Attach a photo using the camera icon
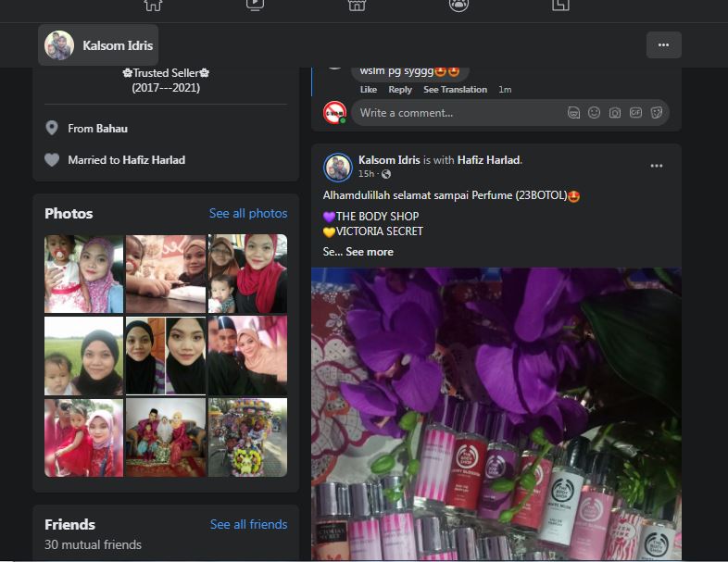Screen dimensions: 728x562 (615, 113)
